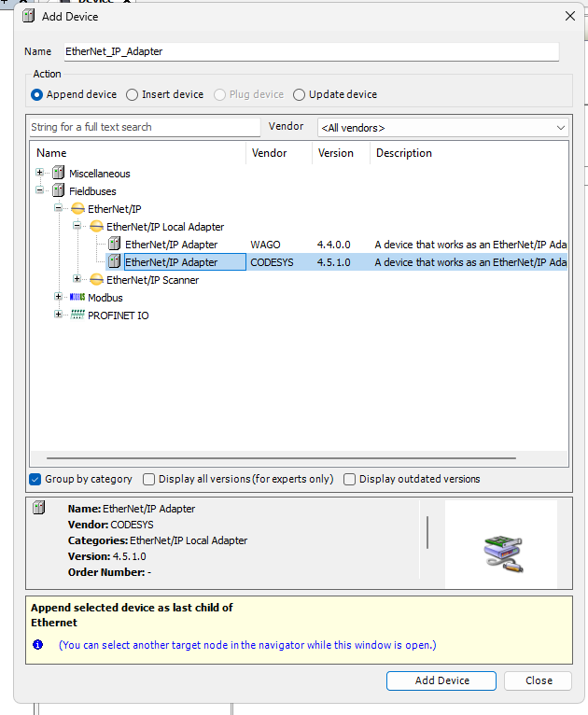This screenshot has width=588, height=715.
Task: Click the EtherNet/IP yellow bus icon
Action: pyautogui.click(x=78, y=209)
